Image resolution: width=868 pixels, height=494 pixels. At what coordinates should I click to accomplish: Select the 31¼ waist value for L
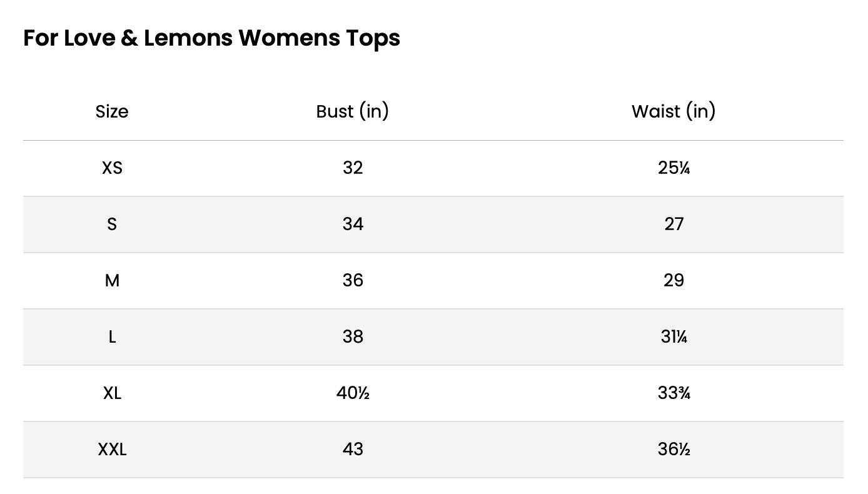click(x=674, y=336)
